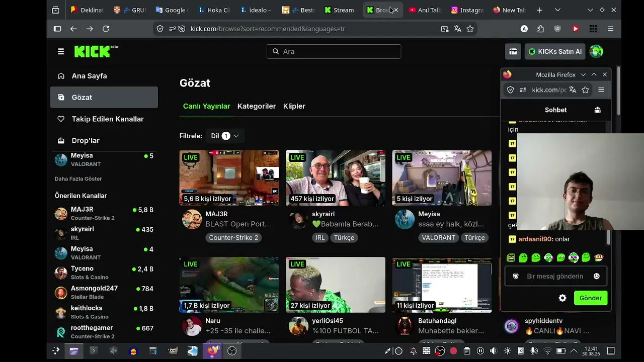This screenshot has width=644, height=362.
Task: Click the Firefox sidebar toggle icon
Action: click(57, 29)
